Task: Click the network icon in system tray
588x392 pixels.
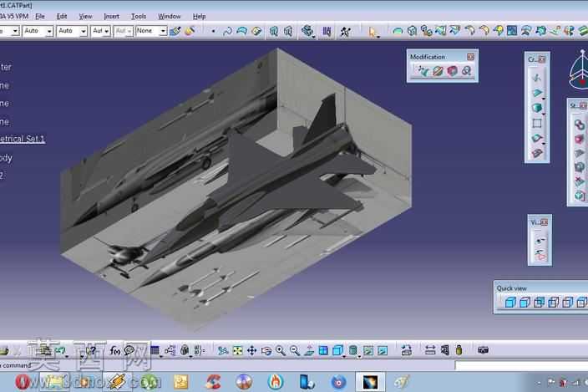Action: 575,383
